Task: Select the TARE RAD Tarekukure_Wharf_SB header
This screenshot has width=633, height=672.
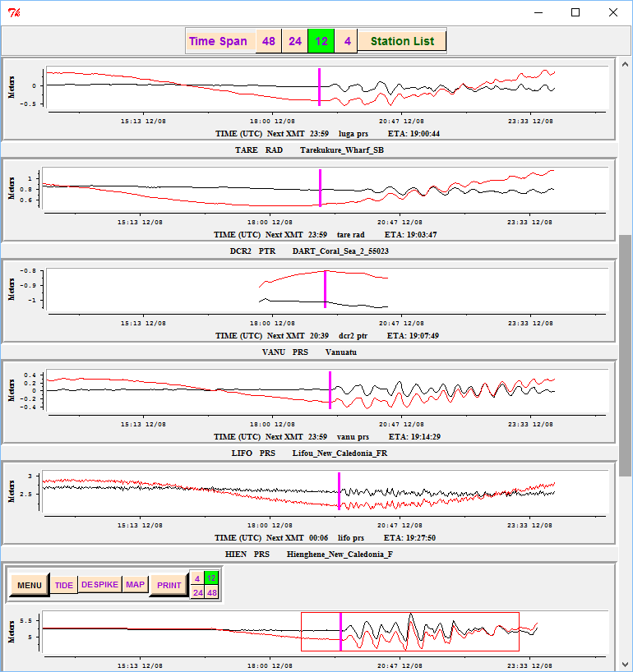Action: pos(308,150)
